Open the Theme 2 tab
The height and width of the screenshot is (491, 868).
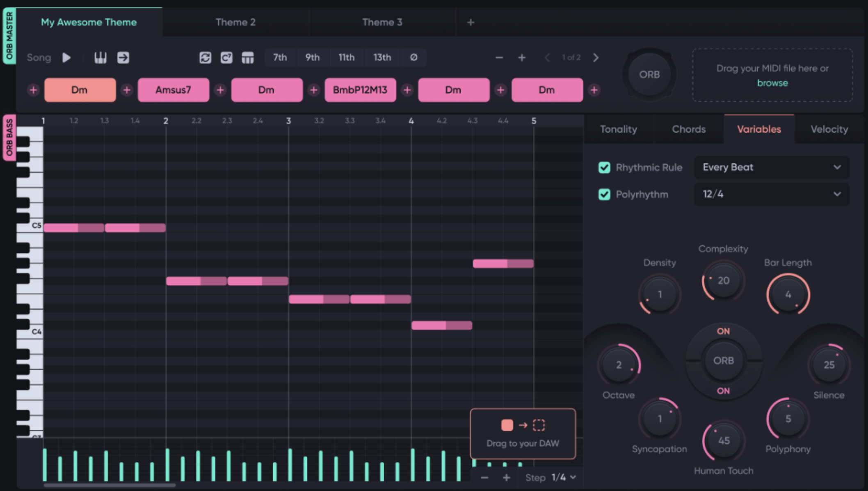(235, 23)
